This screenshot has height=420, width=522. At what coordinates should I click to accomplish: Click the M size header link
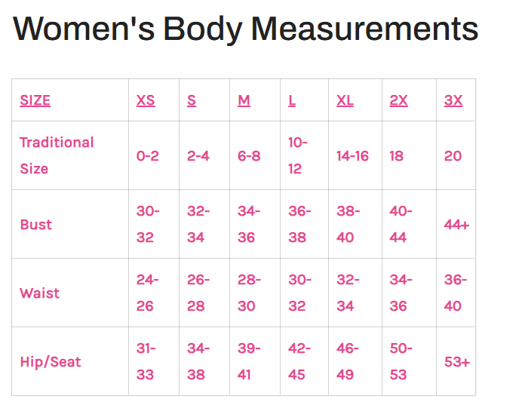click(x=244, y=100)
